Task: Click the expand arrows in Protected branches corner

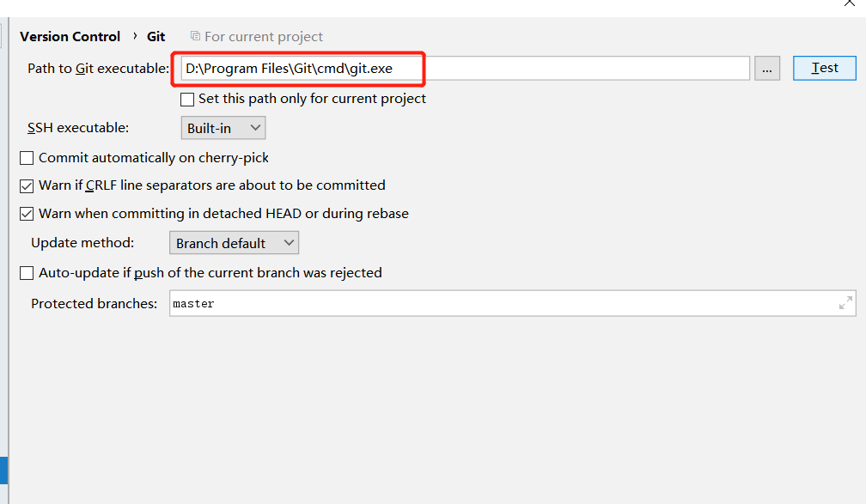Action: coord(845,302)
